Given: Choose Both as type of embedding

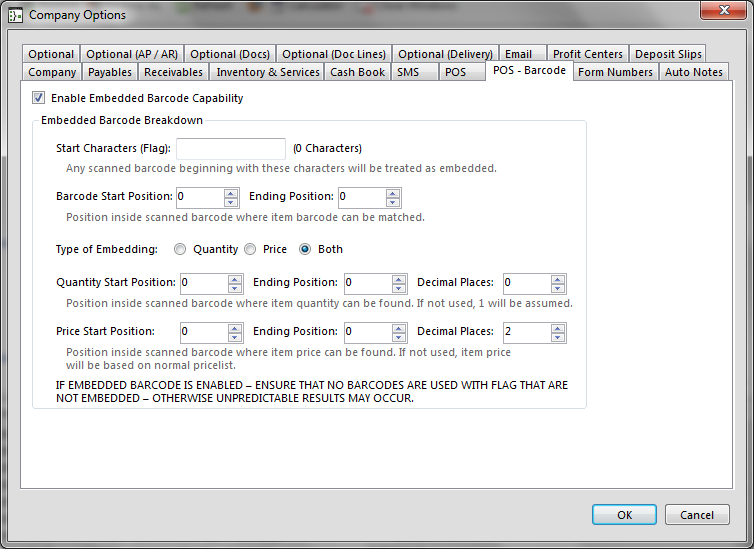Looking at the screenshot, I should (306, 249).
